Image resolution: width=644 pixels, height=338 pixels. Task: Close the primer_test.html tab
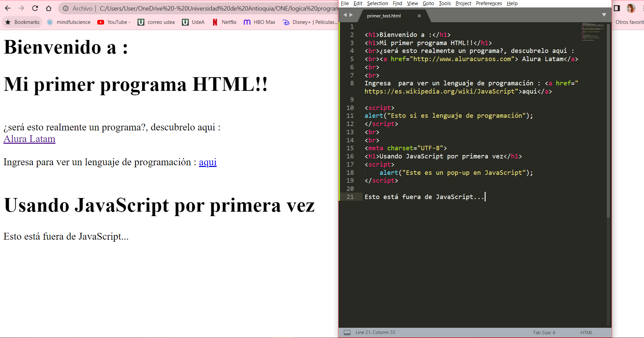click(419, 16)
